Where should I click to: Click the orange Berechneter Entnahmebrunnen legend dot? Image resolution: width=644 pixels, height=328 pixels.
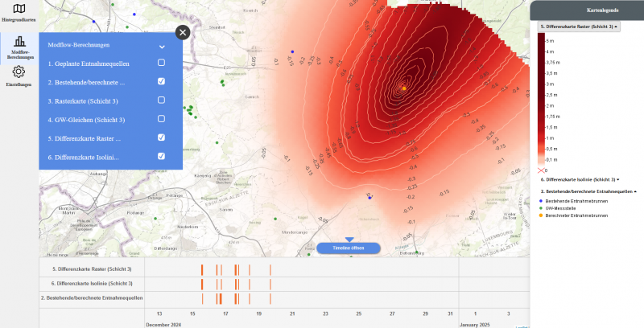pos(541,215)
